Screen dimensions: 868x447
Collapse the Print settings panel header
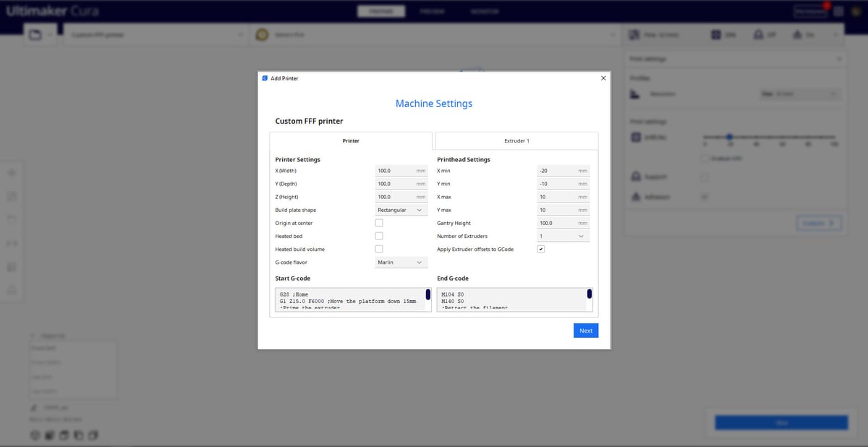point(733,59)
